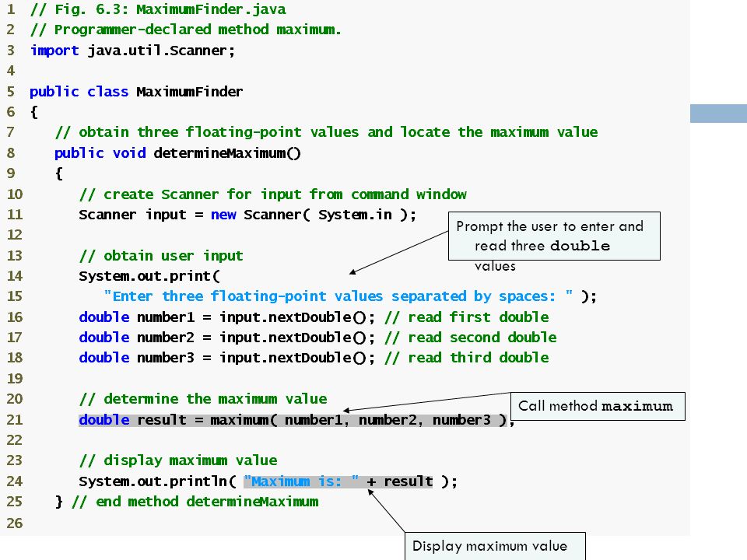
Task: Click the comment "// read third double"
Action: coord(467,358)
